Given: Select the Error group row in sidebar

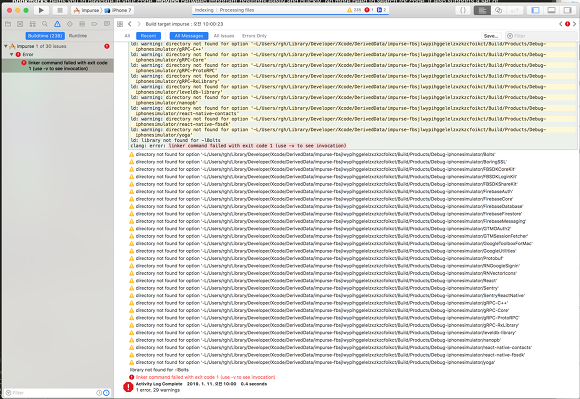Looking at the screenshot, I should [x=58, y=54].
